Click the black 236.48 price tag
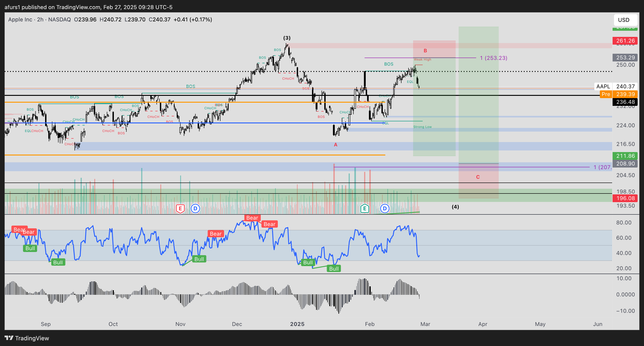The height and width of the screenshot is (346, 644). pos(625,102)
